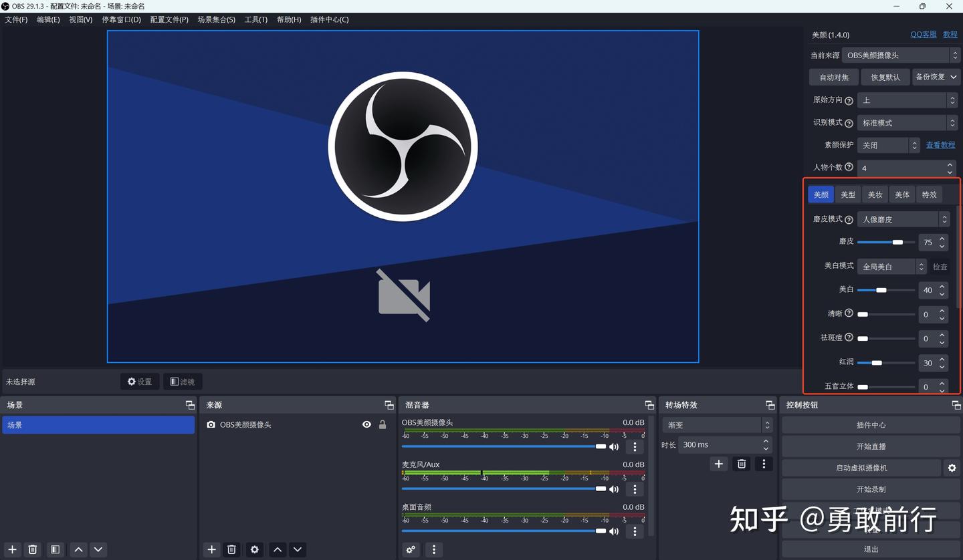Mute the 麦克风/Aux channel
Image resolution: width=963 pixels, height=560 pixels.
(x=614, y=489)
